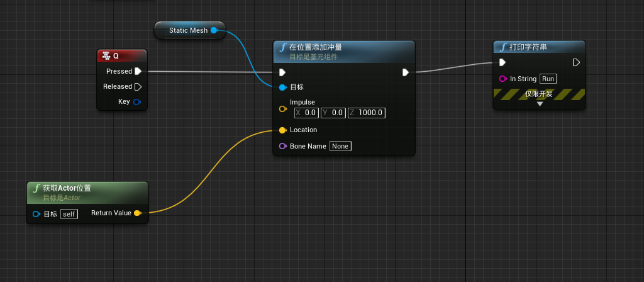644x282 pixels.
Task: Click the Bone Name input pin
Action: pyautogui.click(x=282, y=146)
